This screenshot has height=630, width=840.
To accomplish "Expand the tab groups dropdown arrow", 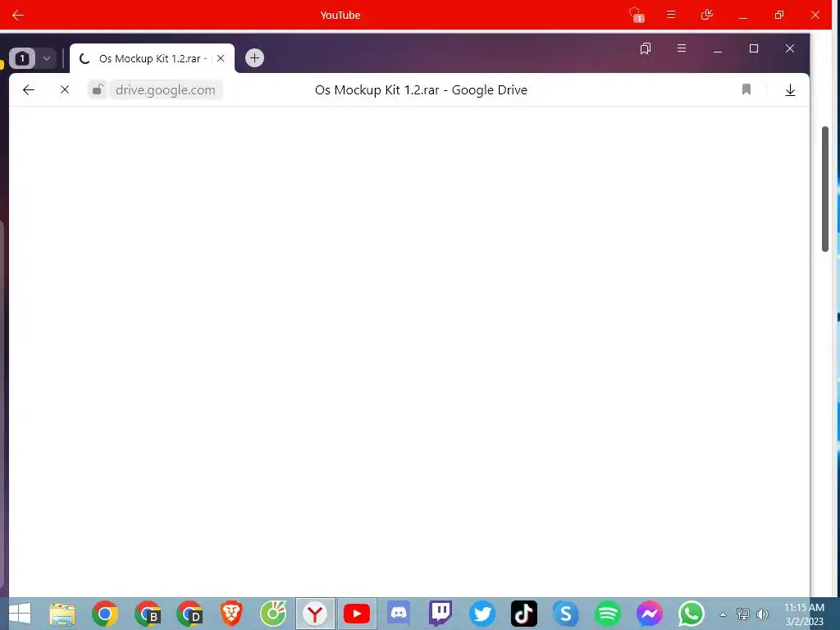I will coord(47,58).
